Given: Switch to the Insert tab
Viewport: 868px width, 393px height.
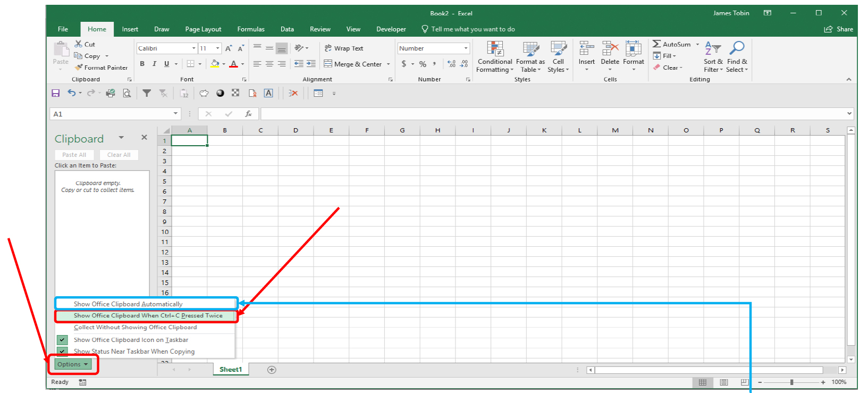Looking at the screenshot, I should coord(130,29).
